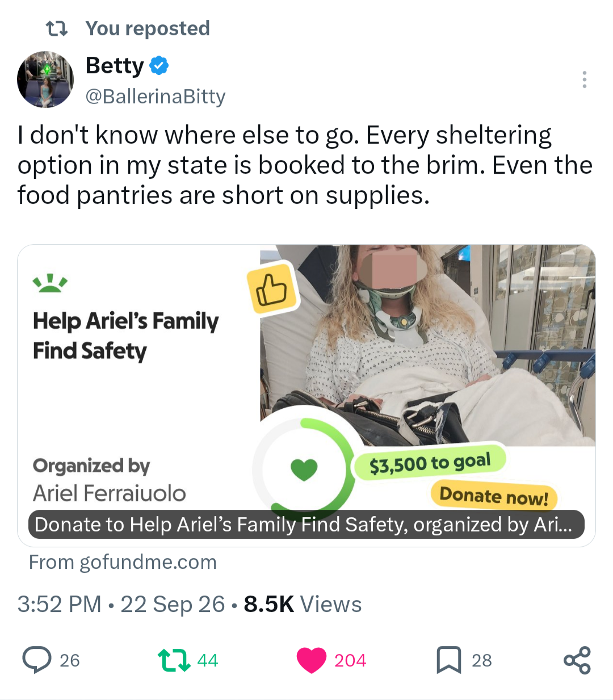The image size is (613, 700).
Task: Tap the share icon
Action: (577, 660)
